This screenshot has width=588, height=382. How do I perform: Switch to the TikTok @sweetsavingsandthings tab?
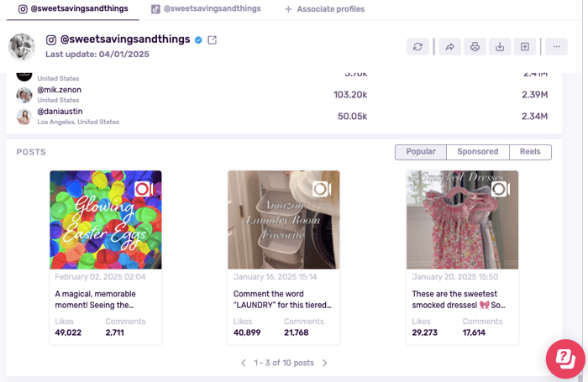(206, 8)
